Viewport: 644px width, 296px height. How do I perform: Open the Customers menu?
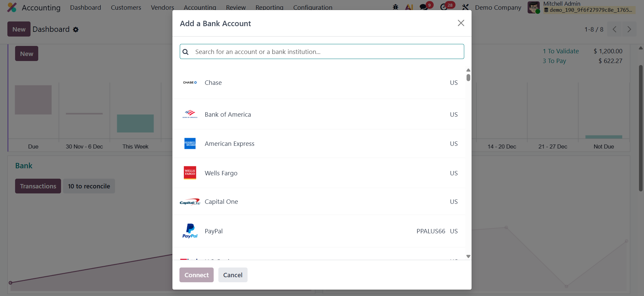tap(126, 7)
